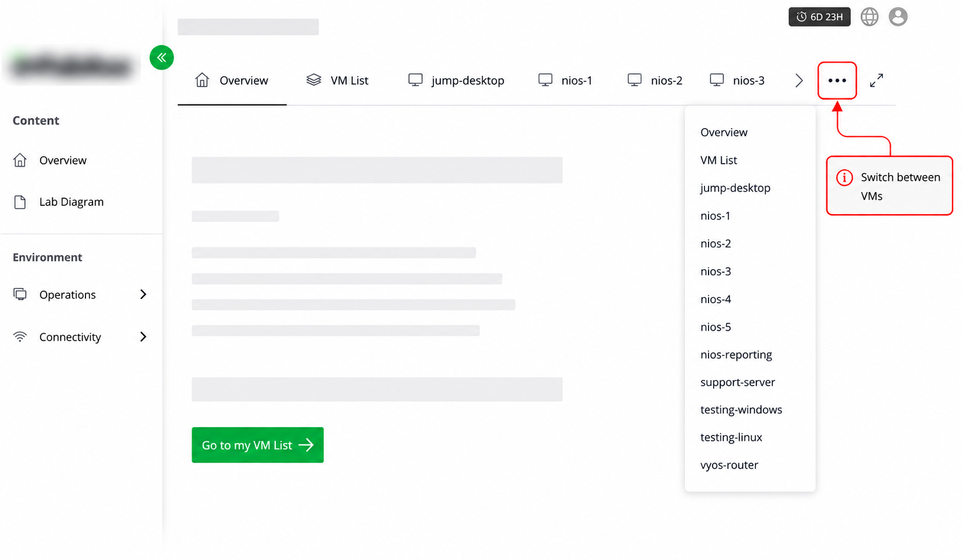Screen dimensions: 962x560
Task: Click the sidebar Overview home icon
Action: (x=20, y=160)
